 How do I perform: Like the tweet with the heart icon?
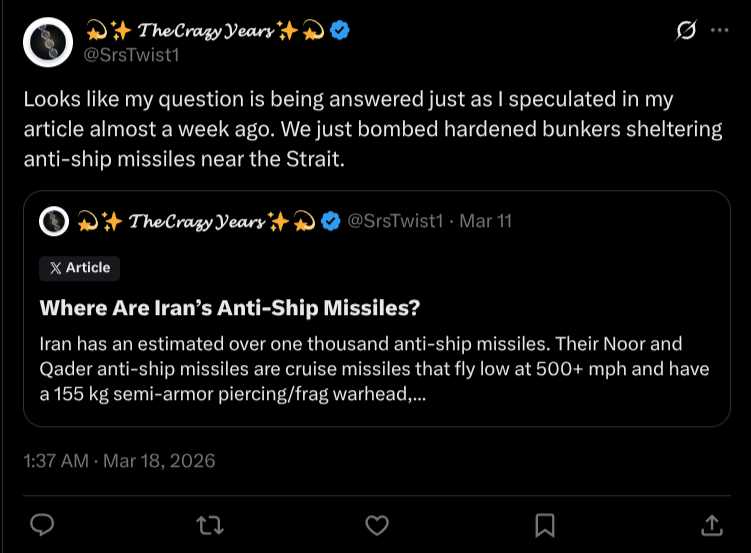pos(376,524)
